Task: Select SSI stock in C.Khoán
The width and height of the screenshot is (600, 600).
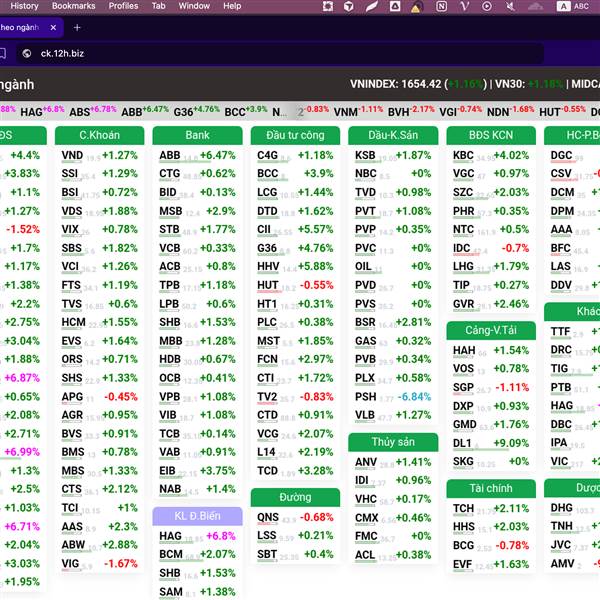Action: click(x=99, y=174)
